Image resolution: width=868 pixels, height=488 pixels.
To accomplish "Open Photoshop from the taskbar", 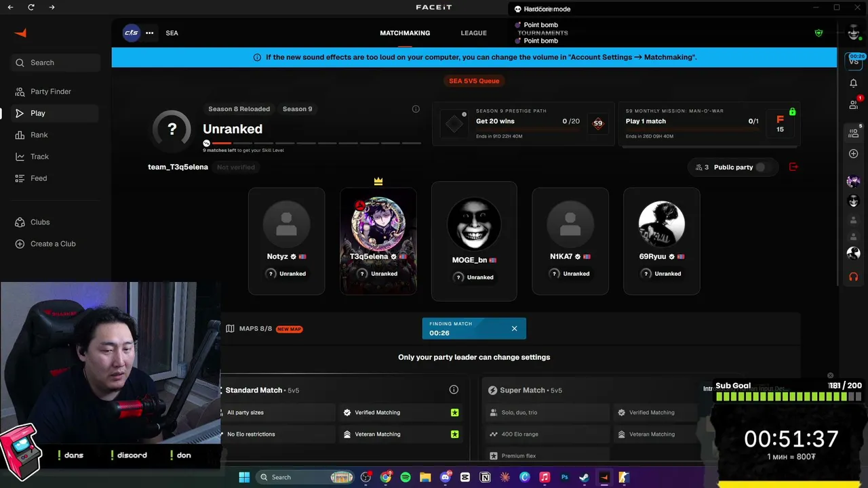I will pyautogui.click(x=564, y=477).
